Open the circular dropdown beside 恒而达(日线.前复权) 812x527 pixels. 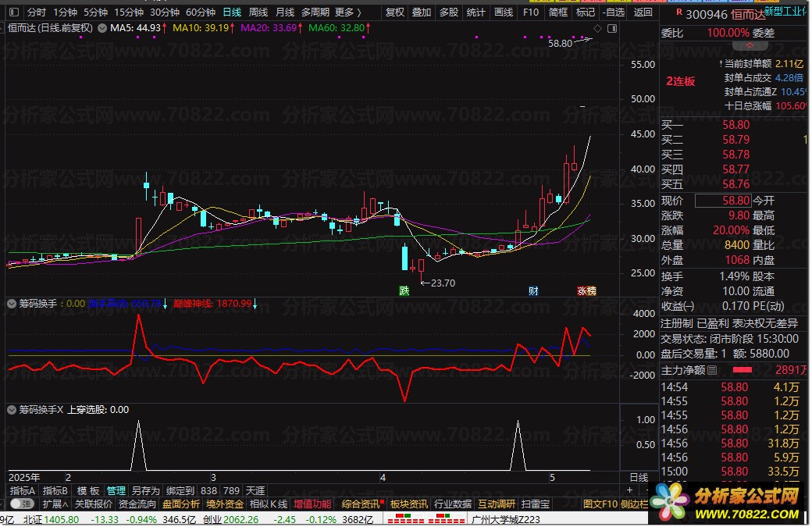[x=102, y=28]
